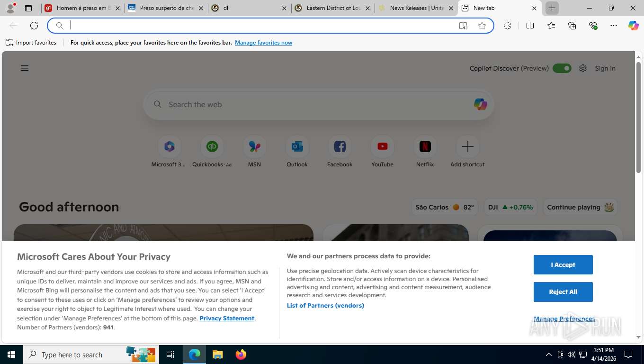Toggle Copilot Discover (Preview) switch
The width and height of the screenshot is (644, 364).
pyautogui.click(x=562, y=68)
